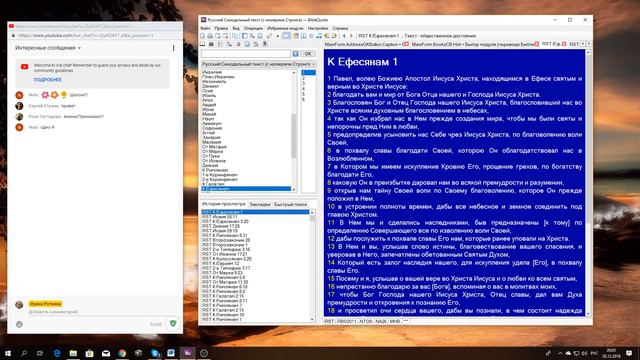Screen dimensions: 640x360
Task: Open the Windows Start menu
Action: [x=8, y=353]
